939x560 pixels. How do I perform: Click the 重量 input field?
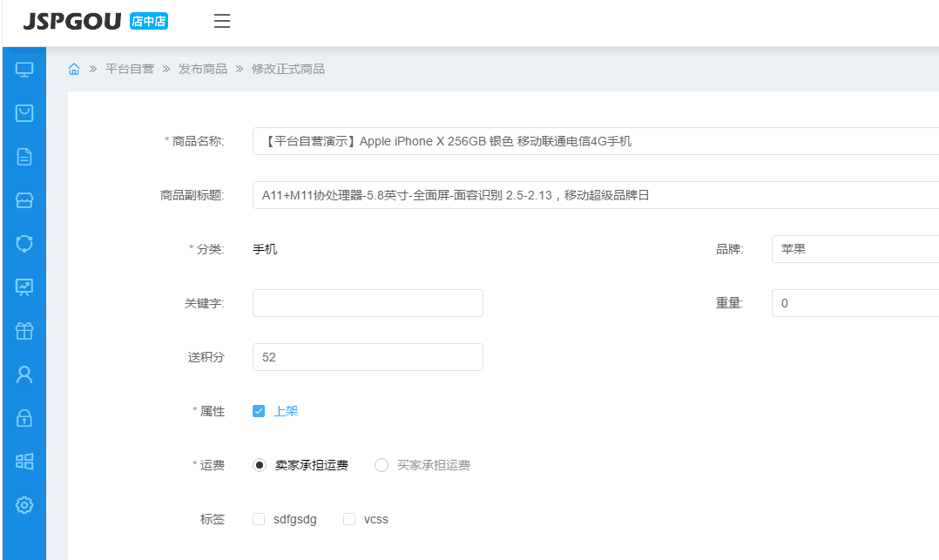tap(855, 303)
